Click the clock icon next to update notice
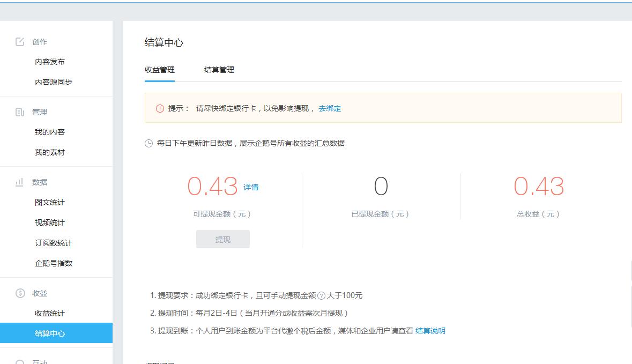Image resolution: width=632 pixels, height=364 pixels. pos(148,143)
